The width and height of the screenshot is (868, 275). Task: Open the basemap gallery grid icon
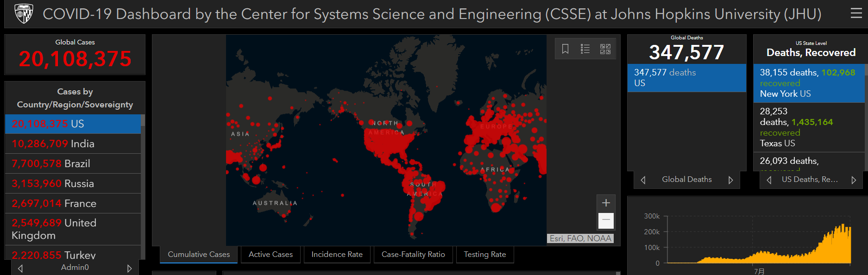[605, 49]
